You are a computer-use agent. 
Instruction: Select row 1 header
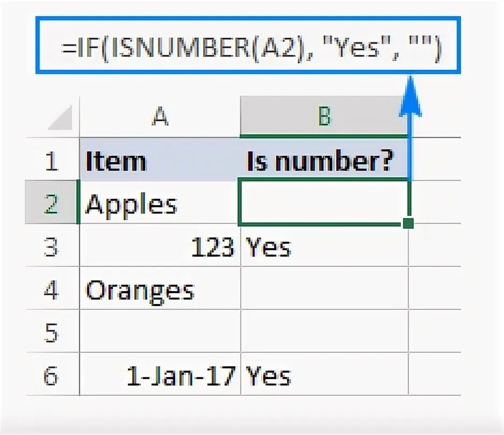52,160
